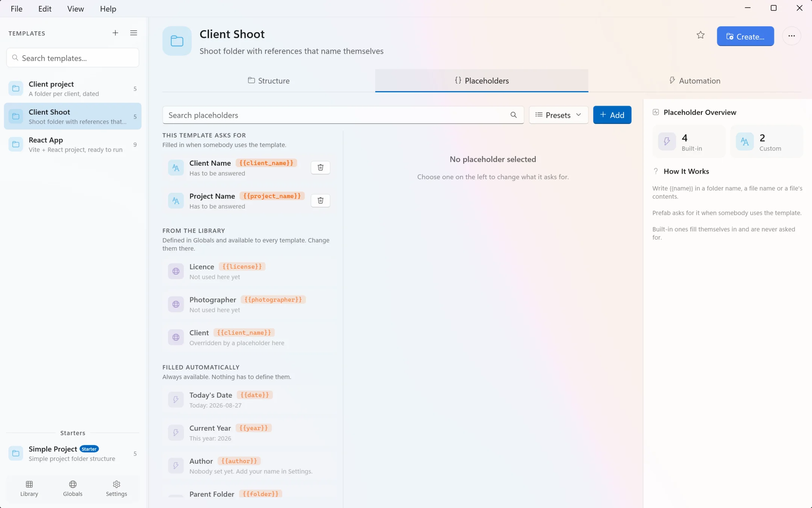Delete the Client Name placeholder
Image resolution: width=812 pixels, height=508 pixels.
pos(320,167)
